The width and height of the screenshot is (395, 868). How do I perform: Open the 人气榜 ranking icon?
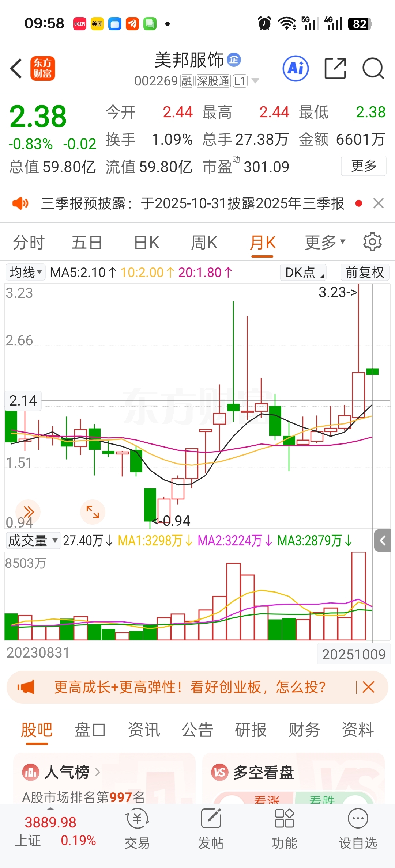[31, 772]
